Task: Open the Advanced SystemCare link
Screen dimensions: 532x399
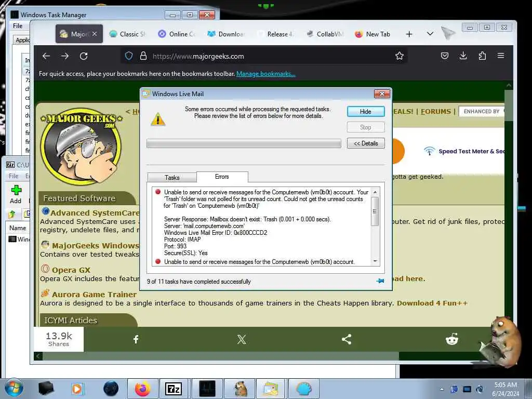Action: pos(95,212)
